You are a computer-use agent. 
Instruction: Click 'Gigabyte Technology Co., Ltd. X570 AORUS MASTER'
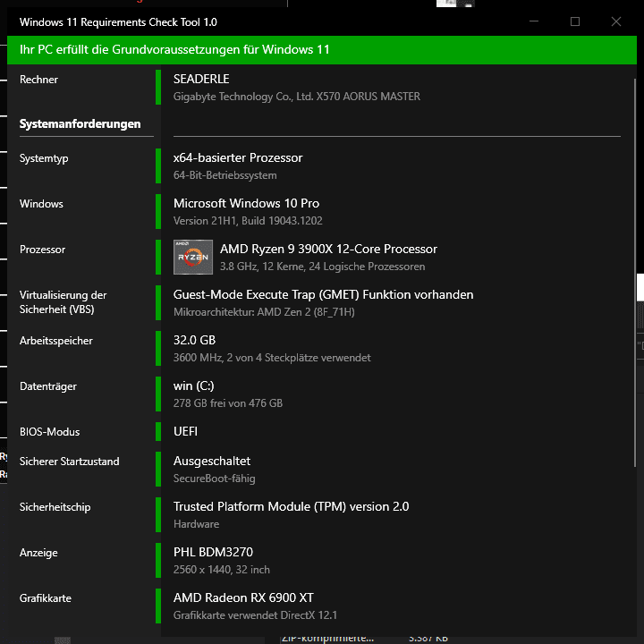297,97
